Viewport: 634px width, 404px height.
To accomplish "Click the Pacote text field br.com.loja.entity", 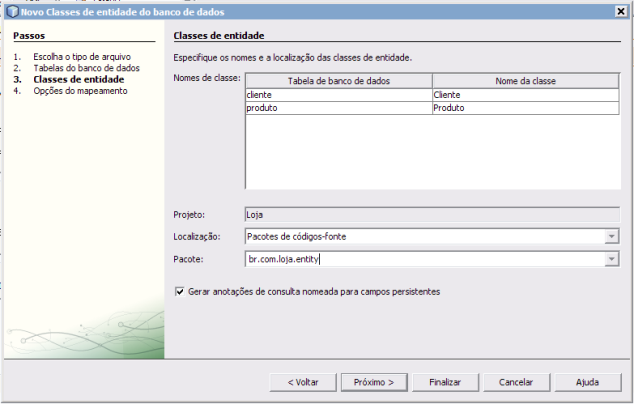I will 424,260.
